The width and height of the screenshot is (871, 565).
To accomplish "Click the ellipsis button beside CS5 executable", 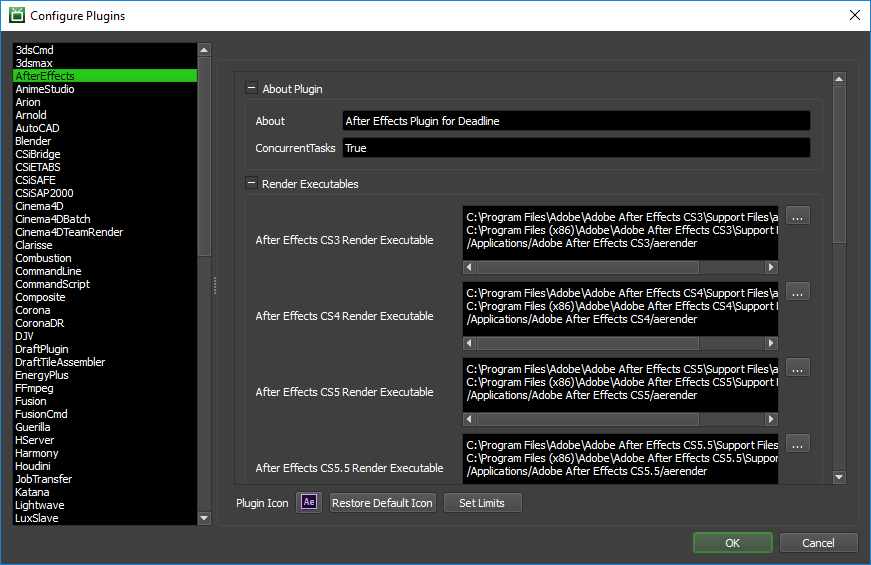I will (797, 368).
